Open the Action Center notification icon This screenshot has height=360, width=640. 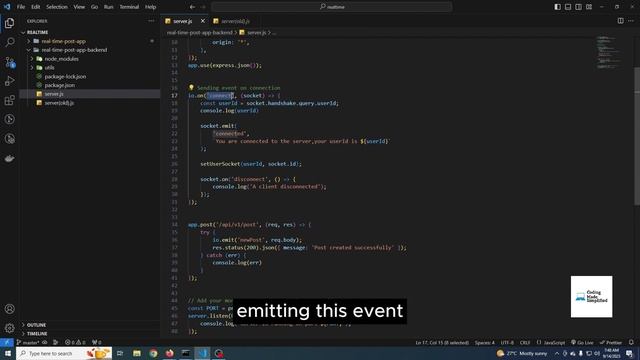pyautogui.click(x=629, y=353)
